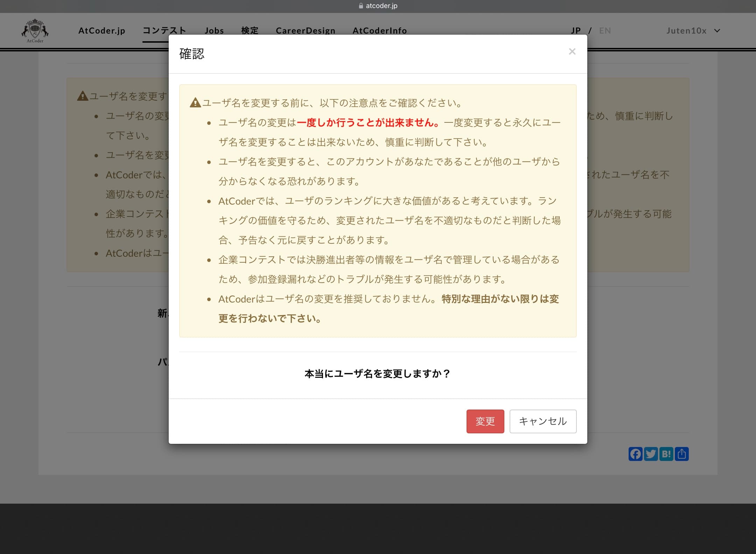This screenshot has width=756, height=554.
Task: Click the キャンセル button
Action: (x=543, y=421)
